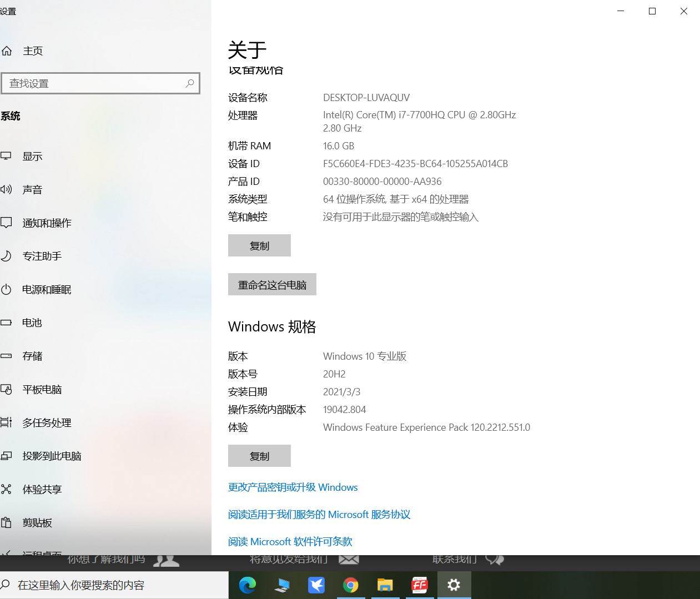
Task: Maximize the Settings window
Action: pyautogui.click(x=652, y=11)
